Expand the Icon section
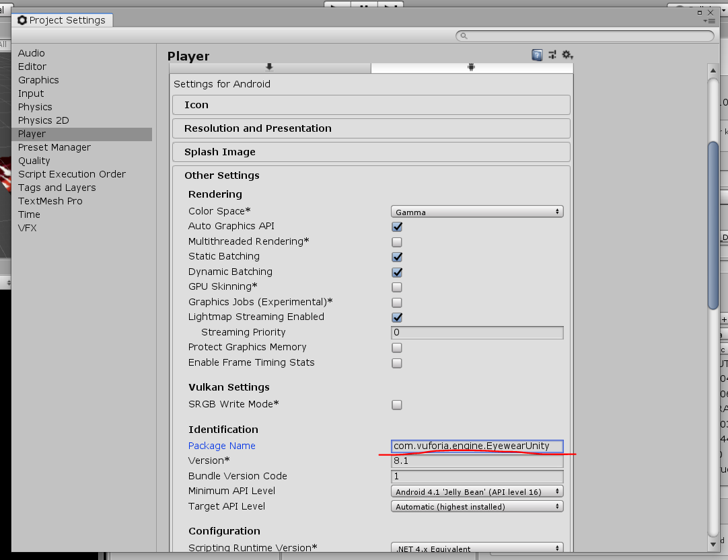728x560 pixels. (371, 105)
